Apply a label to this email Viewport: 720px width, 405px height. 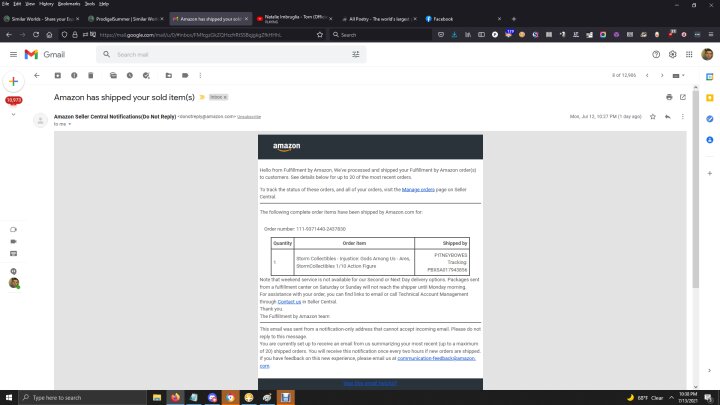click(x=185, y=75)
